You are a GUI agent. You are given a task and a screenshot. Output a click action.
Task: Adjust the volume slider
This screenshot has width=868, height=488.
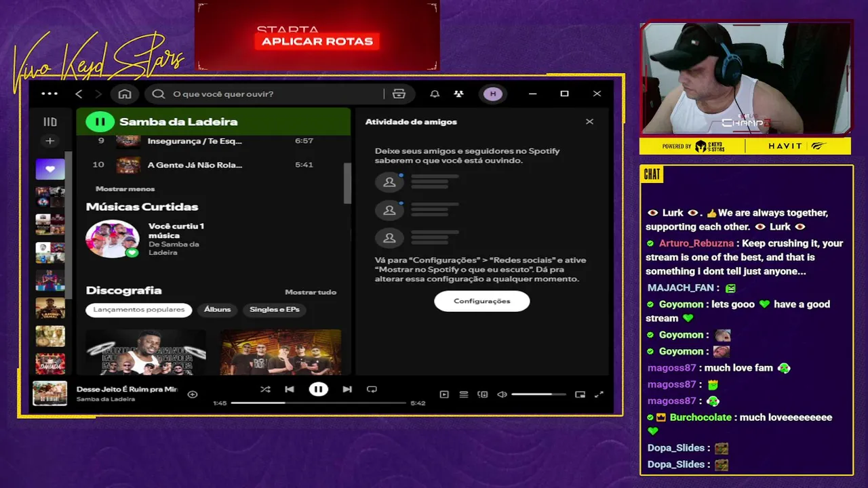pyautogui.click(x=538, y=394)
